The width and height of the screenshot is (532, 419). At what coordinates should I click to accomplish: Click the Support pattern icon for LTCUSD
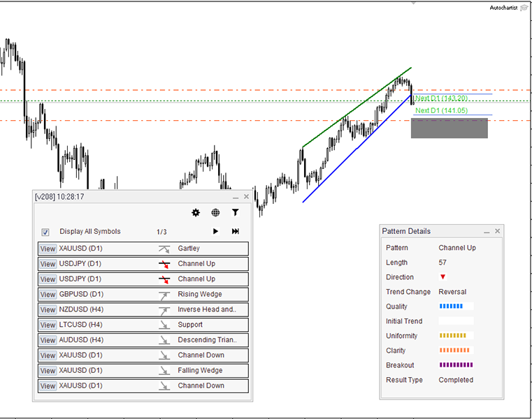click(164, 325)
